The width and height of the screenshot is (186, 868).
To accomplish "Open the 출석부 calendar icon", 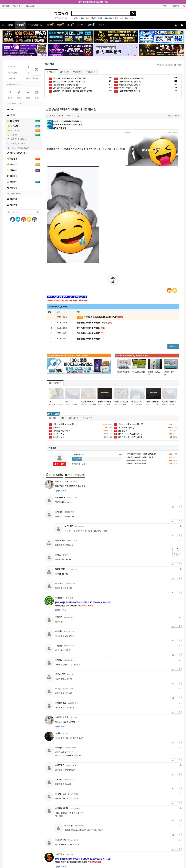I will pos(37,92).
